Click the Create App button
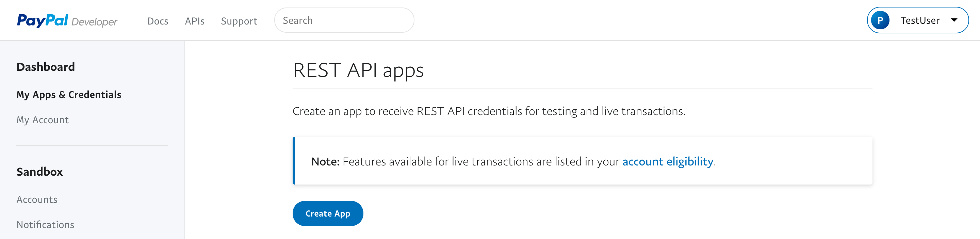 328,213
